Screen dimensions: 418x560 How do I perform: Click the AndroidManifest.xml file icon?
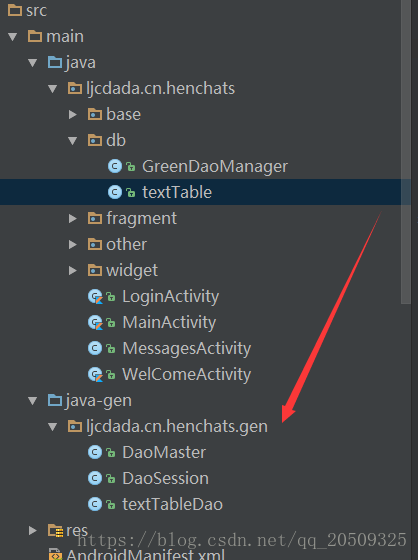(55, 554)
